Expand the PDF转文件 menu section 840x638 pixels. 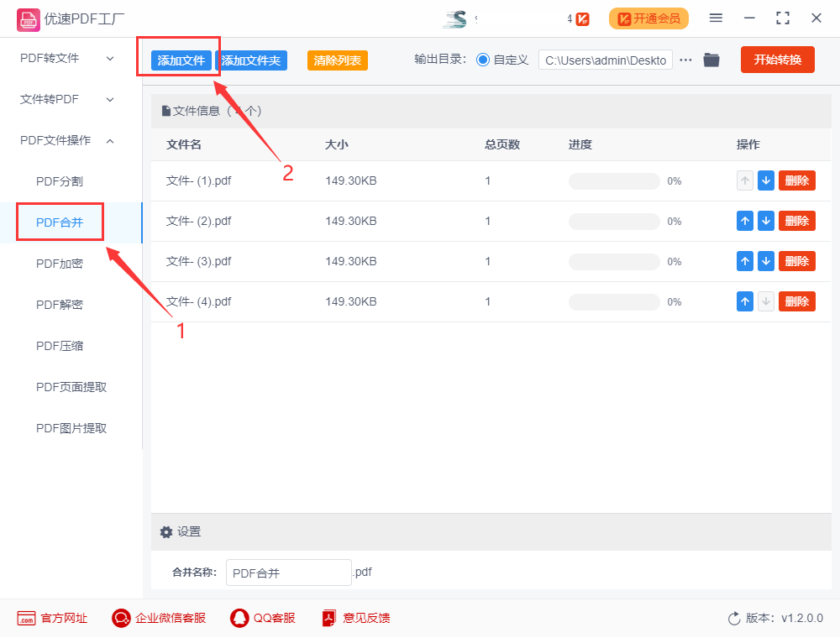[67, 58]
